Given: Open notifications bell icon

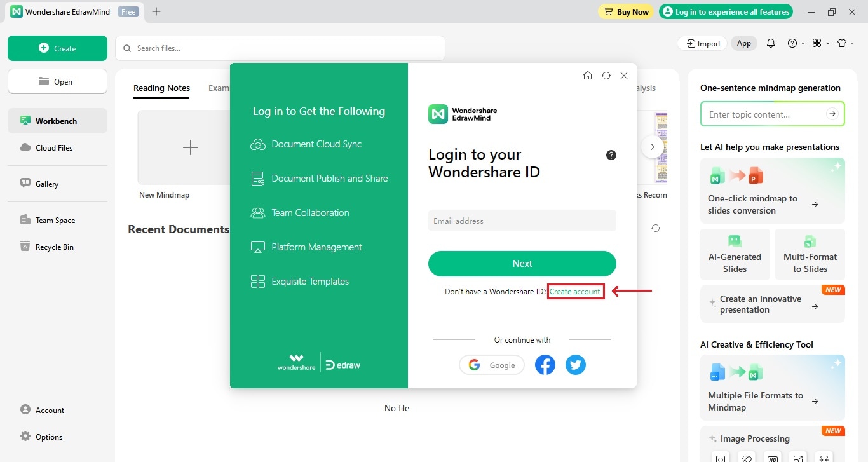Looking at the screenshot, I should pos(771,43).
